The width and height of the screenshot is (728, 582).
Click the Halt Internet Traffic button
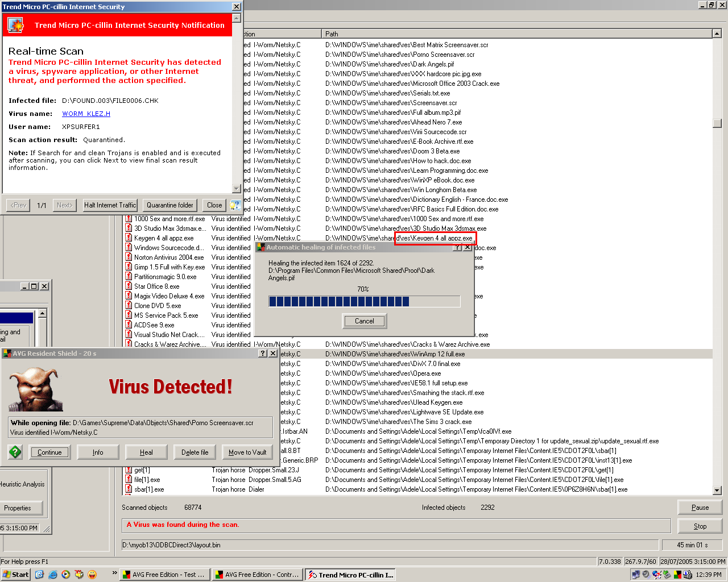point(110,205)
